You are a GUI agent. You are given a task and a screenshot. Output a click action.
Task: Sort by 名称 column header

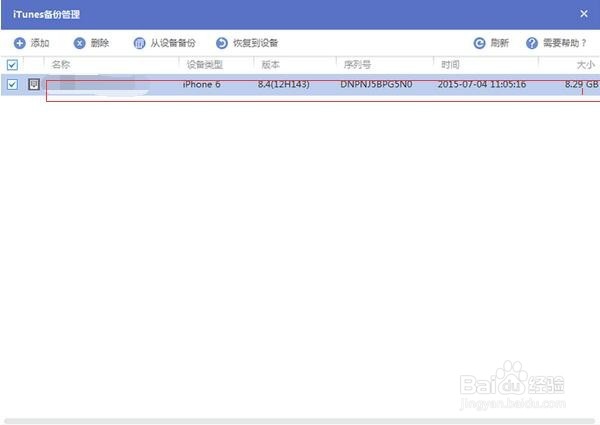click(61, 64)
